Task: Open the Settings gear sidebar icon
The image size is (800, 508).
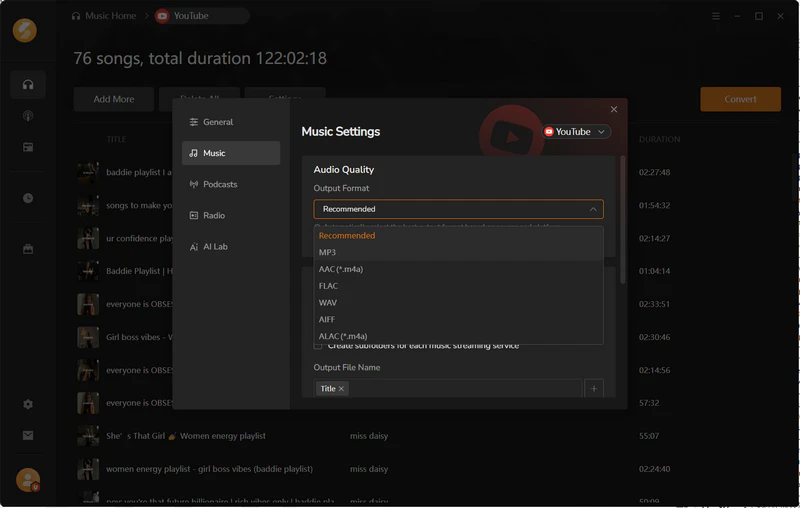Action: click(x=28, y=404)
